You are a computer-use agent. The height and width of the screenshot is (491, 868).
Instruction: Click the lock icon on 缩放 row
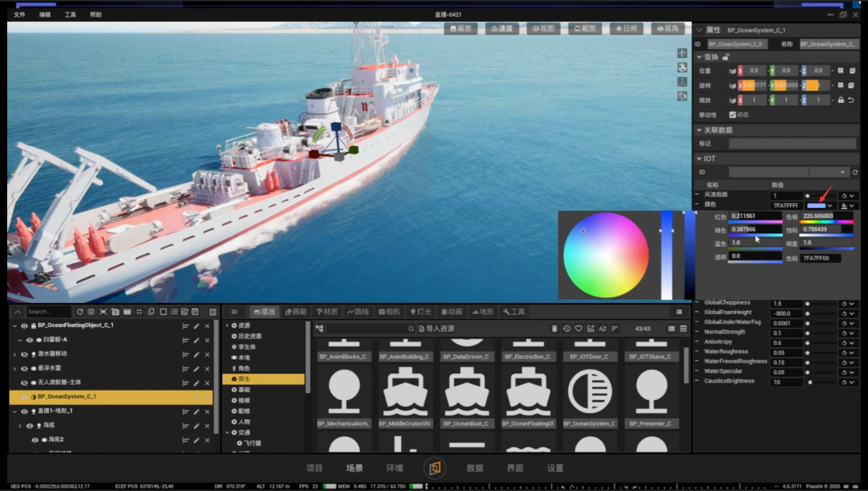pos(841,100)
